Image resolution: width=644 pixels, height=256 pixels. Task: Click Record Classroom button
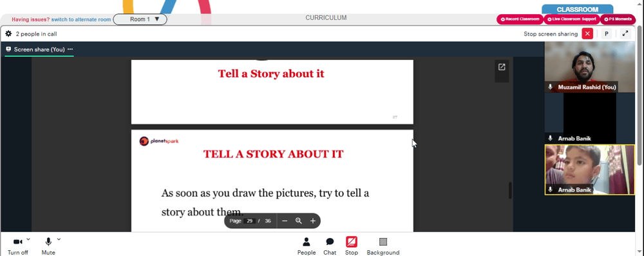tap(520, 19)
